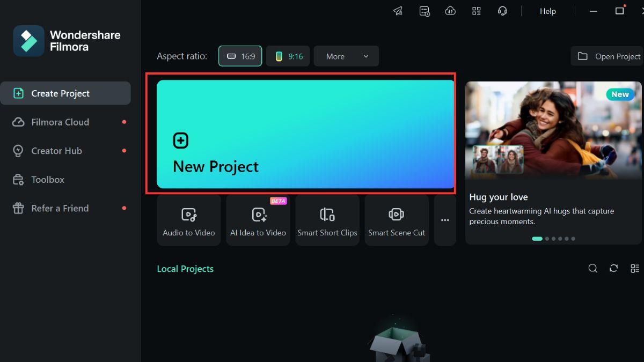Minimize the Filmora window
This screenshot has height=362, width=644.
pyautogui.click(x=594, y=11)
